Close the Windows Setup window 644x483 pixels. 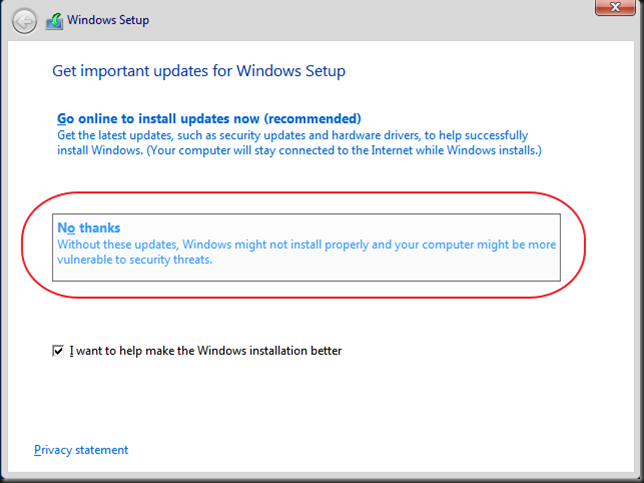pyautogui.click(x=615, y=7)
